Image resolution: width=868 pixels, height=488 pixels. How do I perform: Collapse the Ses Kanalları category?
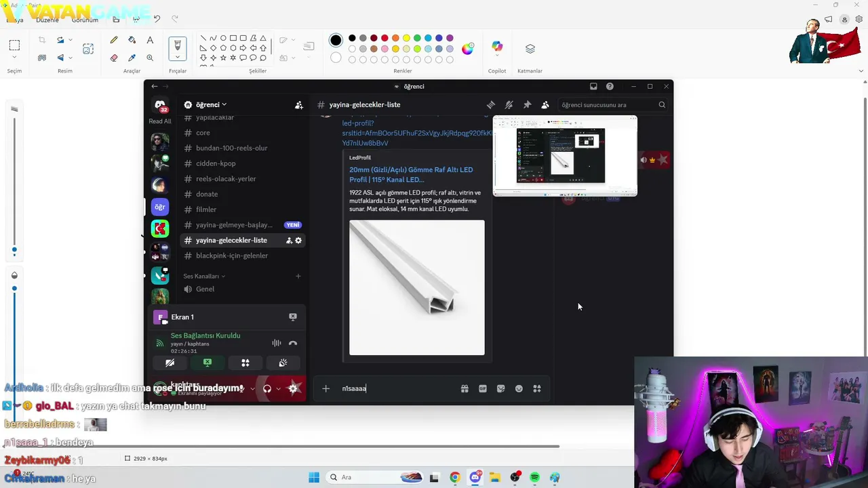(x=204, y=277)
